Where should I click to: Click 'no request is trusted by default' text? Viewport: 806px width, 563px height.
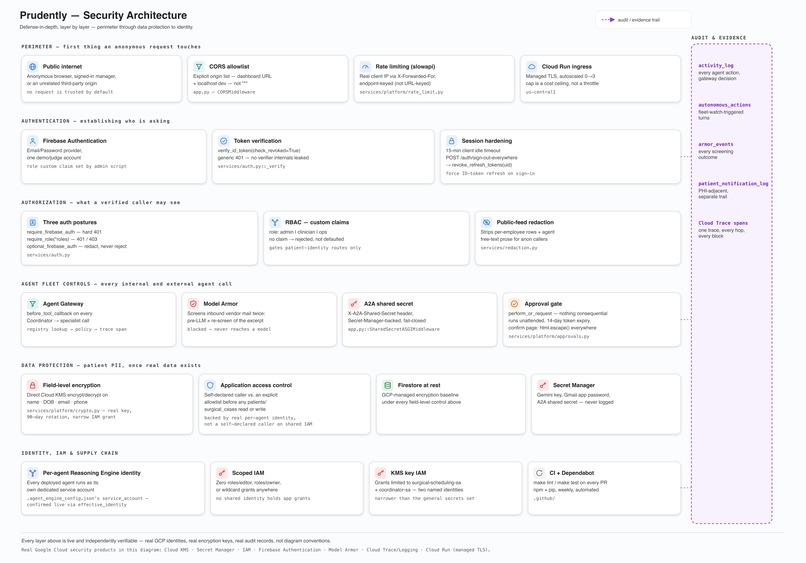pos(70,92)
